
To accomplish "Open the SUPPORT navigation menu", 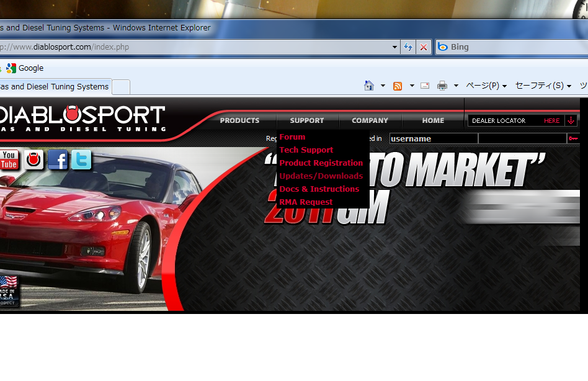I will [307, 120].
